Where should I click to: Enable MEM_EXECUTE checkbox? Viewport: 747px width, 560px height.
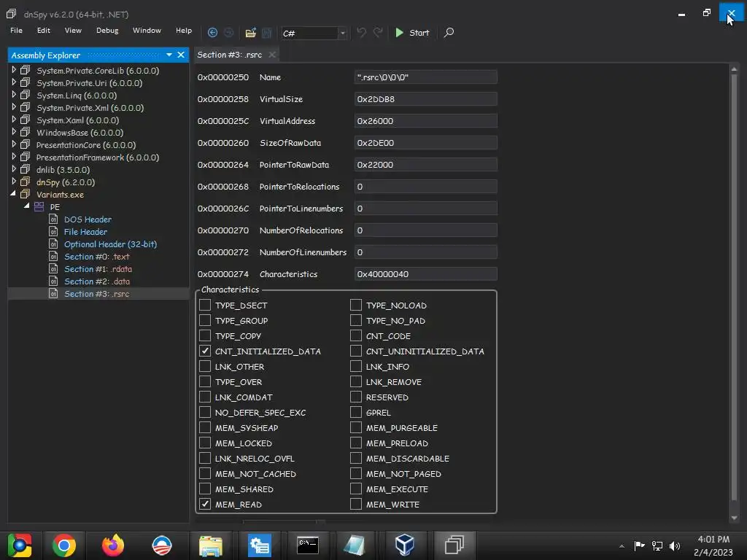tap(356, 489)
